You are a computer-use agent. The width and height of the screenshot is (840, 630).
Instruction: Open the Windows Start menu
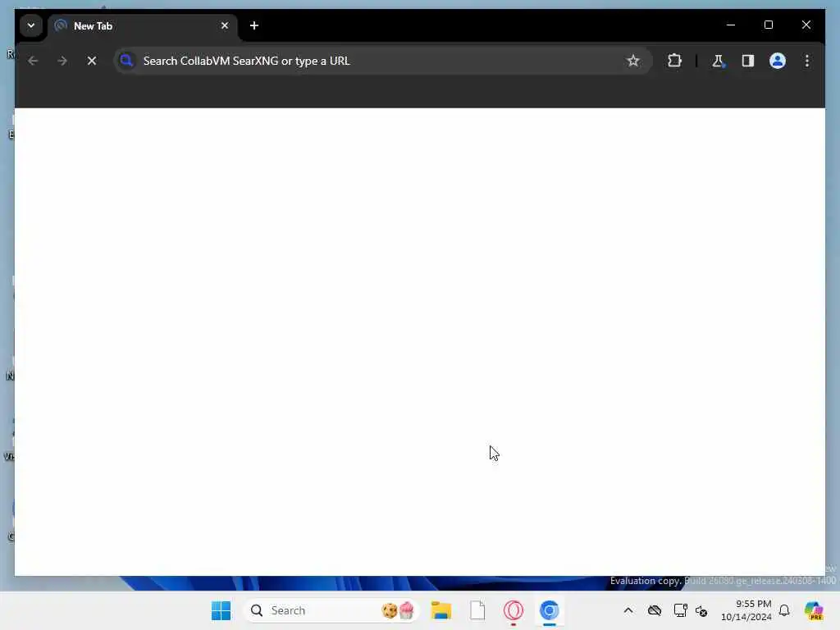(221, 610)
